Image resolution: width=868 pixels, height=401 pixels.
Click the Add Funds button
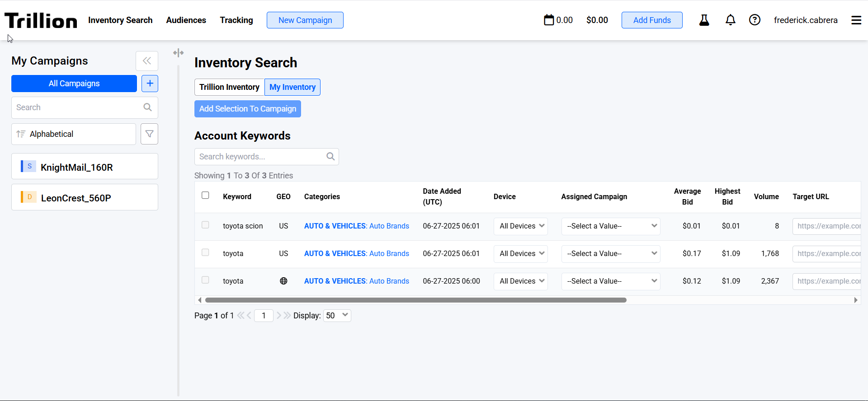coord(651,20)
